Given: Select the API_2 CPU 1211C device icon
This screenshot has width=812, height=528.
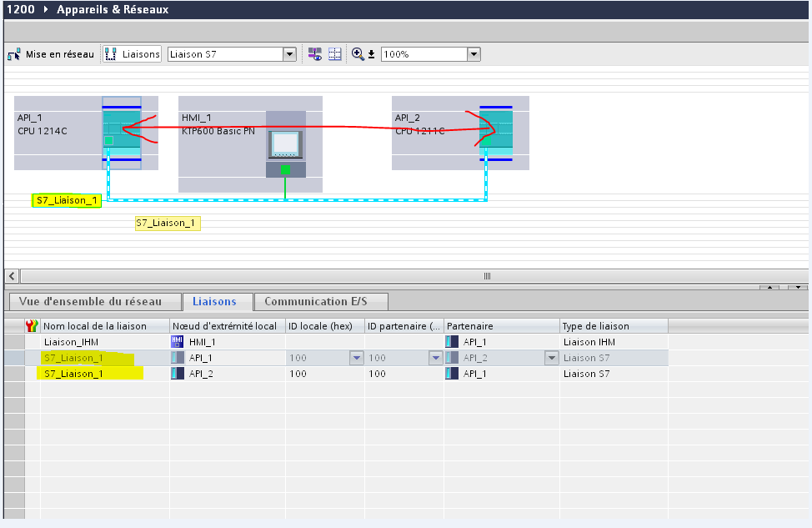Looking at the screenshot, I should 497,129.
